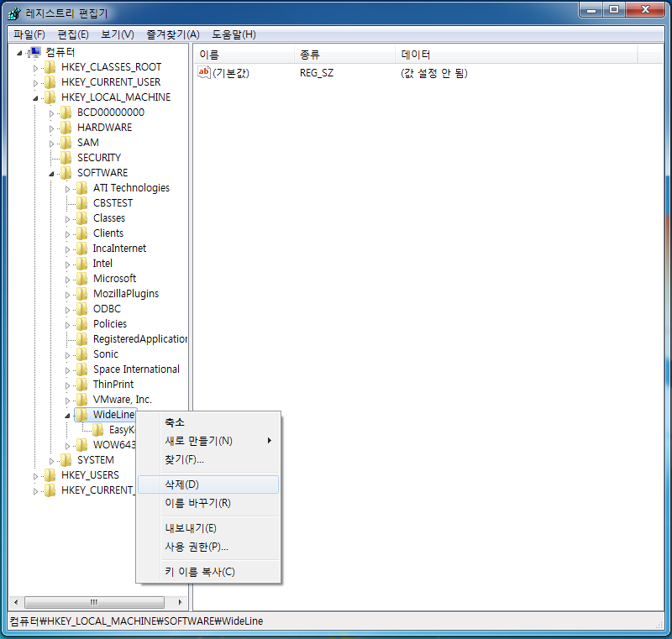672x639 pixels.
Task: Select the HKEY_USERS folder icon
Action: [50, 475]
